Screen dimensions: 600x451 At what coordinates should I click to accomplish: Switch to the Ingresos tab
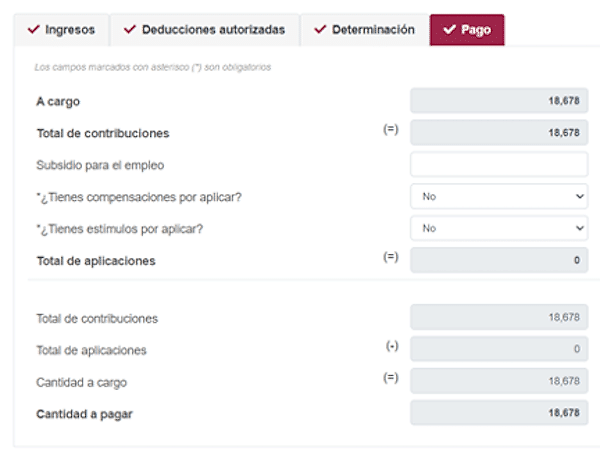click(x=62, y=30)
